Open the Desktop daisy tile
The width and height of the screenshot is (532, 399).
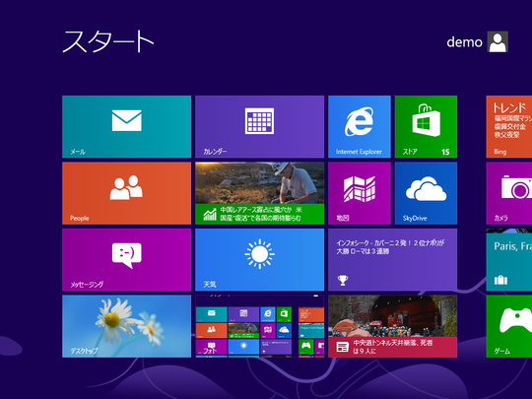(x=126, y=326)
